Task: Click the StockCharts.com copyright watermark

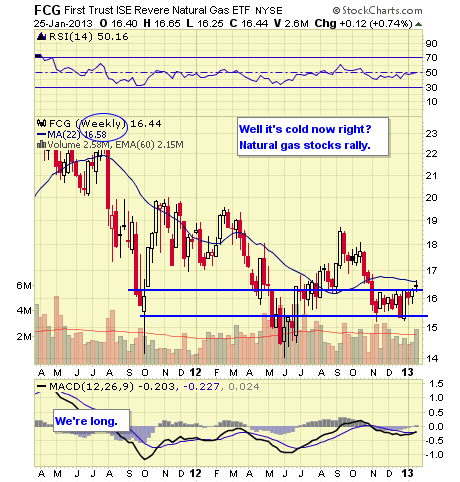Action: point(378,11)
